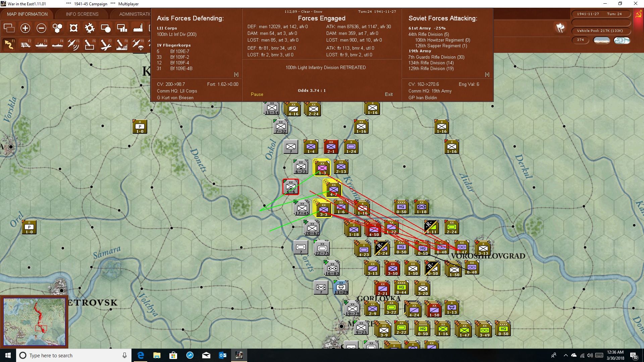
Task: Pause the combat resolution display
Action: click(257, 95)
